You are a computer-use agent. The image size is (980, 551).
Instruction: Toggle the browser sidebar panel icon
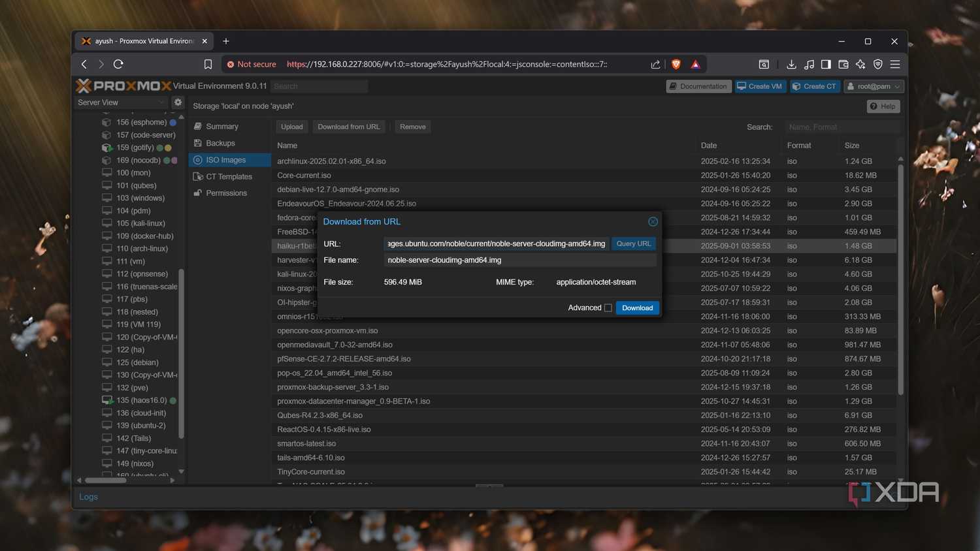click(826, 64)
